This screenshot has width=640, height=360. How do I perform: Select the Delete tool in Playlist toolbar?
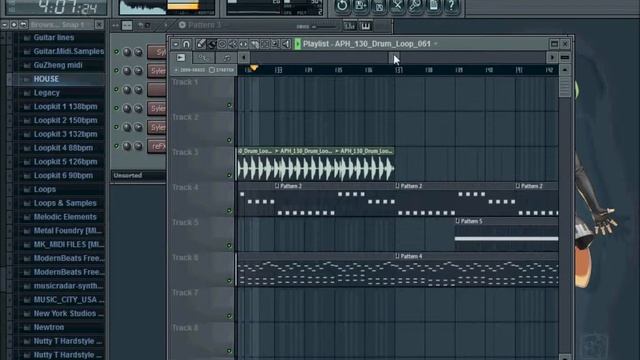pos(222,44)
